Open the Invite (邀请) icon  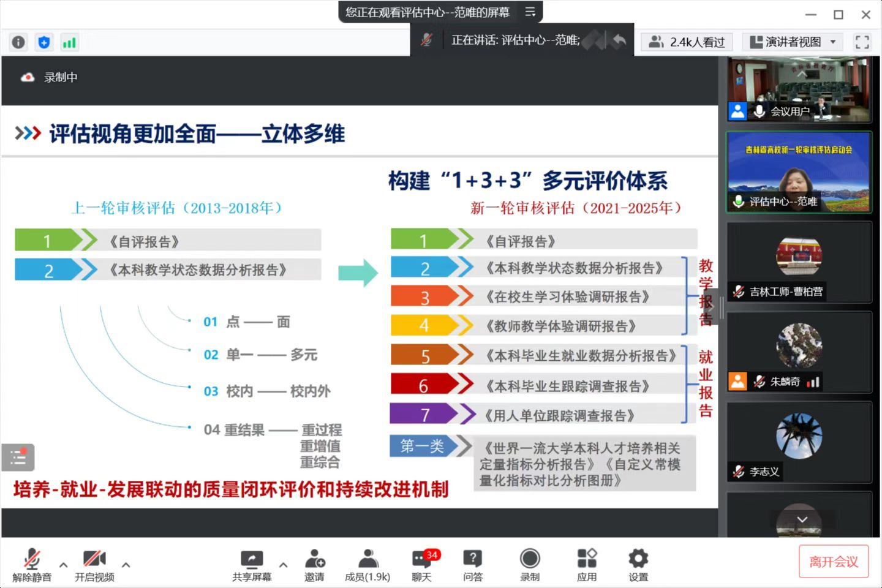314,565
